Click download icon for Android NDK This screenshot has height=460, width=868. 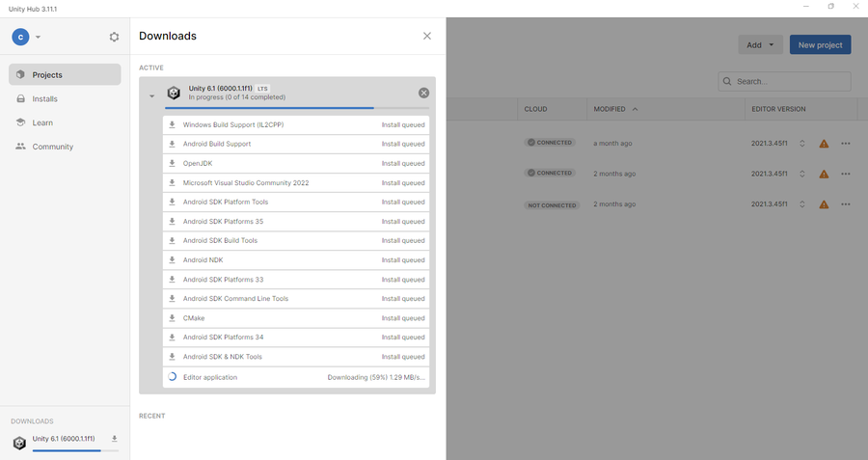[173, 259]
